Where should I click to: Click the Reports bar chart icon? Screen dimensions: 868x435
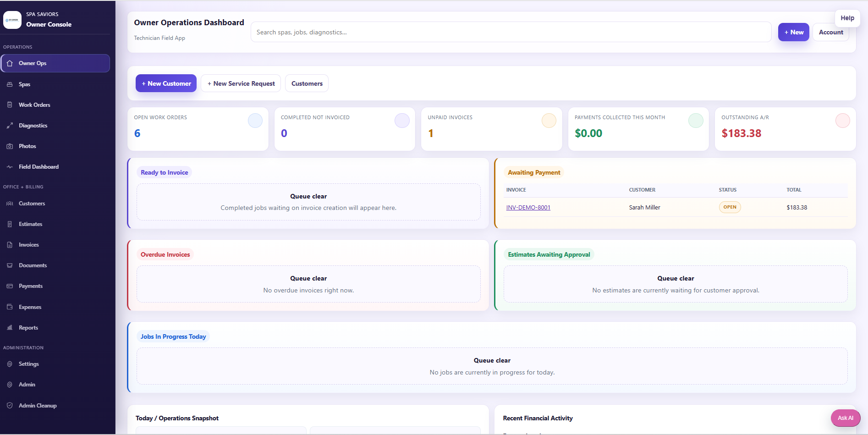click(10, 328)
